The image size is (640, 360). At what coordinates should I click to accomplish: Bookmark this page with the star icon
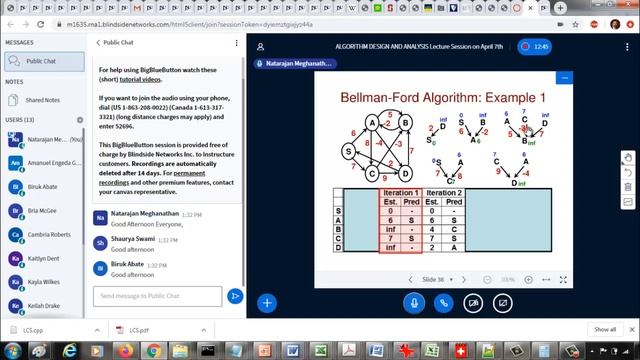tap(576, 24)
